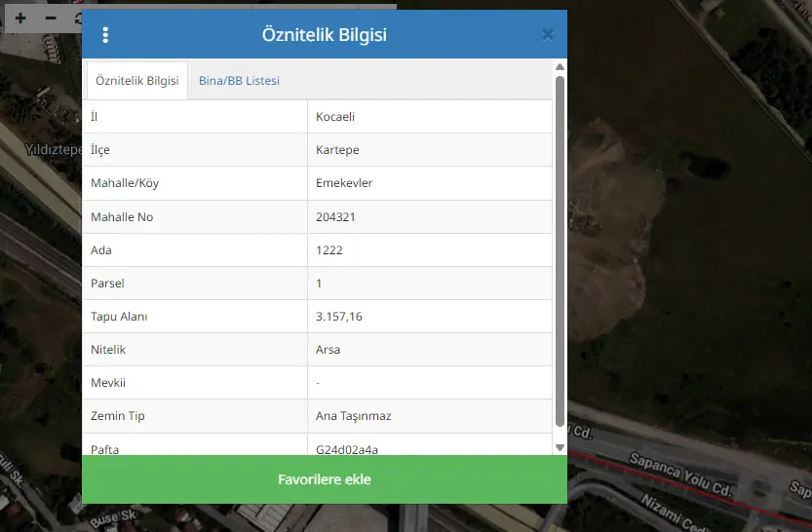Select the İlçe value Kartepe
Screen dimensions: 812x532
tap(337, 149)
